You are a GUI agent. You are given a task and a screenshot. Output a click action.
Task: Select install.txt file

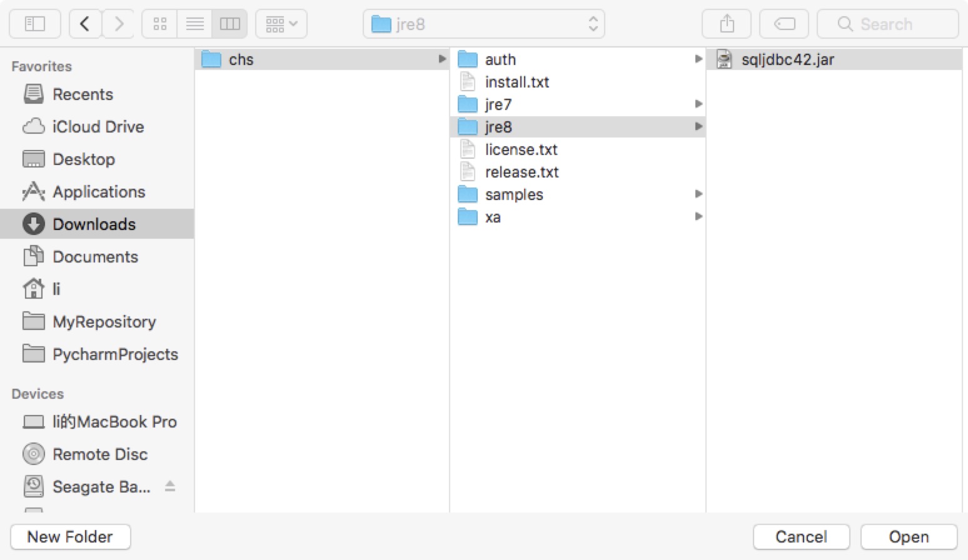578,82
